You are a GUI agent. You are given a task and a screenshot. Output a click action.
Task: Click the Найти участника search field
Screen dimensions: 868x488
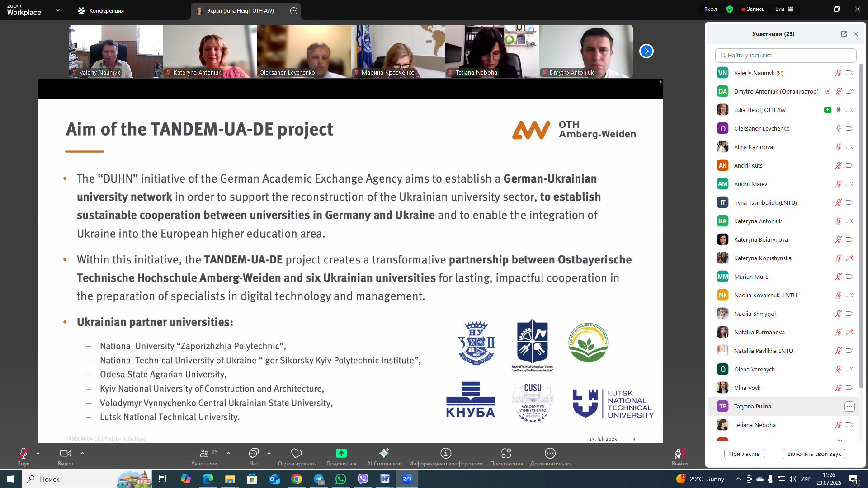786,56
